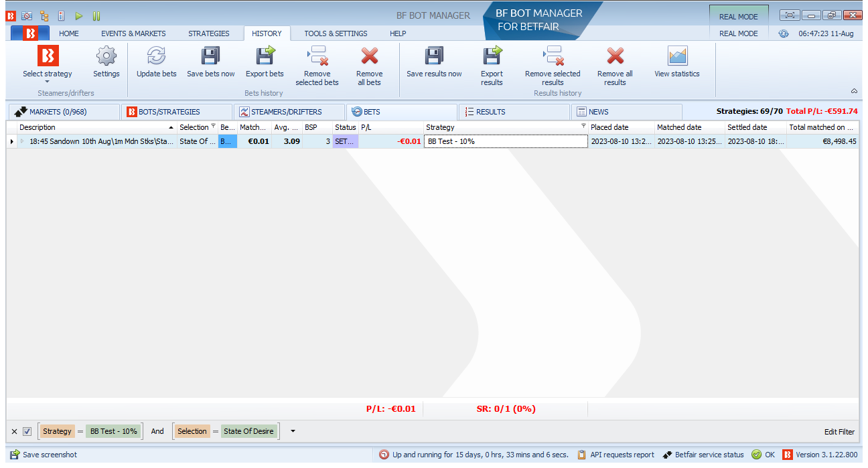Click Remove all bets red X
Screen dimensions: 868x468
point(369,56)
